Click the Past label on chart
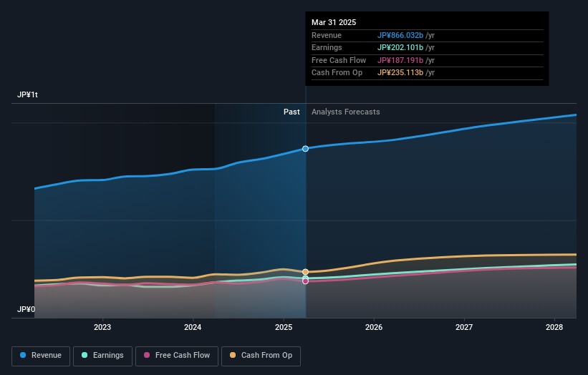 tap(291, 112)
